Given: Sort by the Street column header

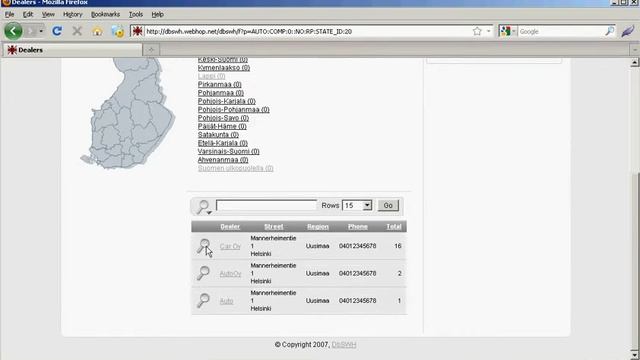Looking at the screenshot, I should click(x=273, y=227).
